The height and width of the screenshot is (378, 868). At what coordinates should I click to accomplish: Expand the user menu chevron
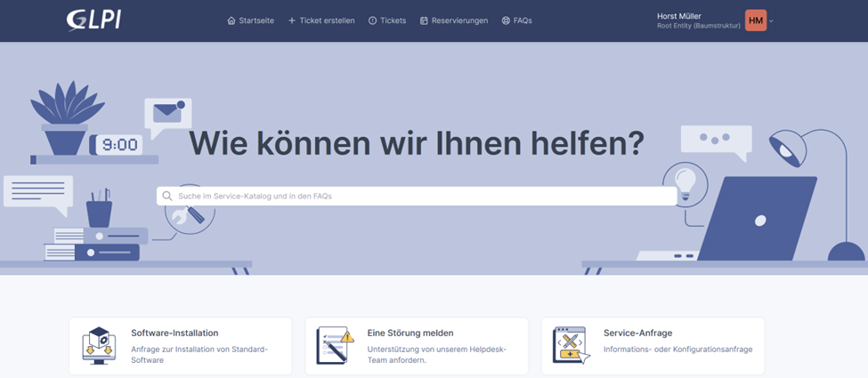pyautogui.click(x=771, y=20)
